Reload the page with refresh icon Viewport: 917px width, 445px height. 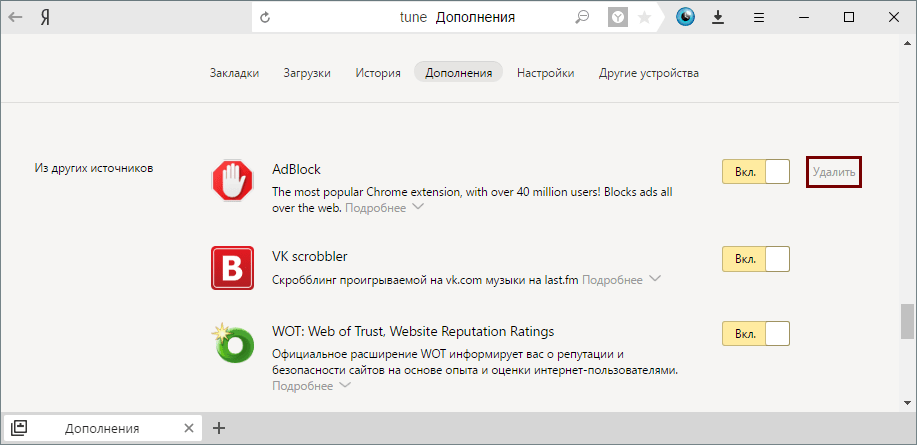(265, 17)
